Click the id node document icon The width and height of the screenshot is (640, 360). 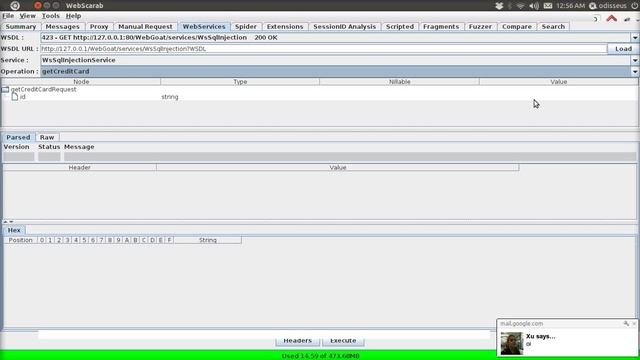coord(15,97)
